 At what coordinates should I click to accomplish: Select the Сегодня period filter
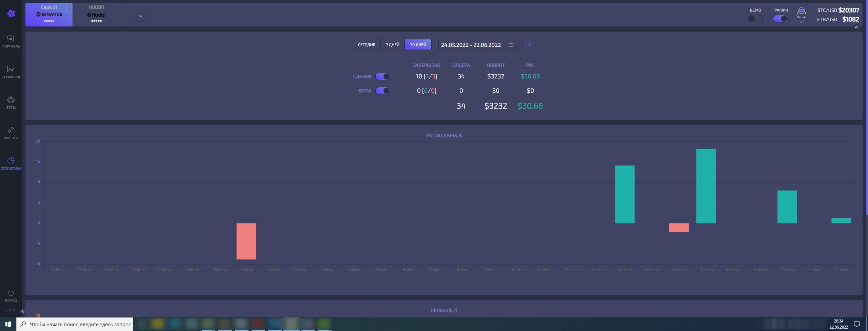(367, 45)
